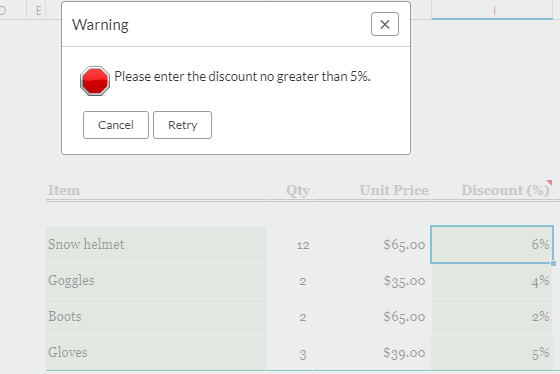This screenshot has width=560, height=374.
Task: Click the Unit Price header cell
Action: pos(372,190)
